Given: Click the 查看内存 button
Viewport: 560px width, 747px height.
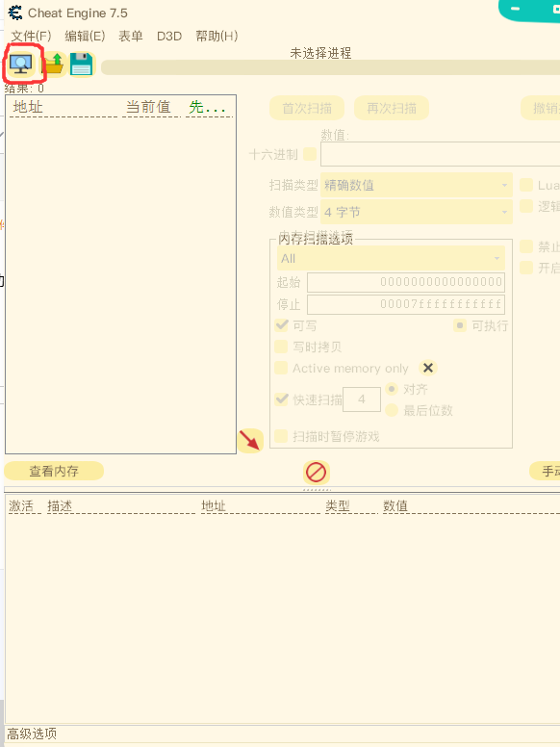Looking at the screenshot, I should [x=54, y=471].
